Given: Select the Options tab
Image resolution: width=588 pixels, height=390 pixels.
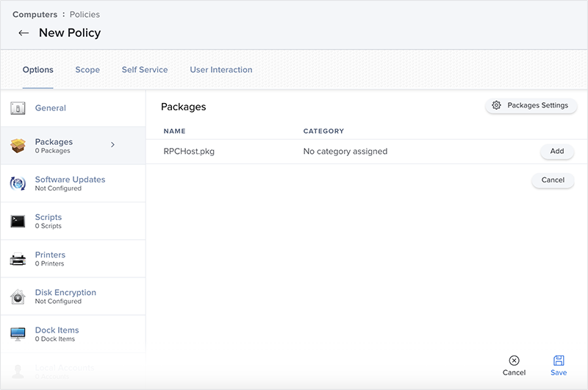Looking at the screenshot, I should (x=37, y=70).
